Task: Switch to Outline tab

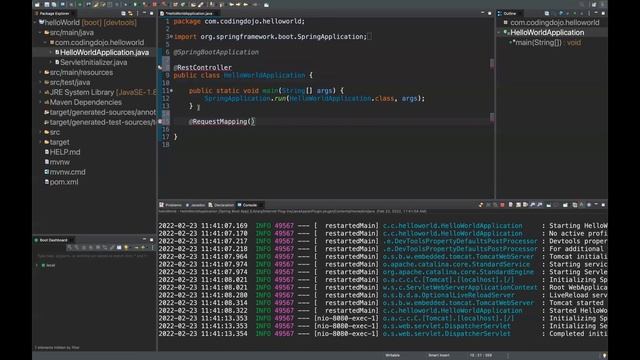Action: pyautogui.click(x=509, y=13)
